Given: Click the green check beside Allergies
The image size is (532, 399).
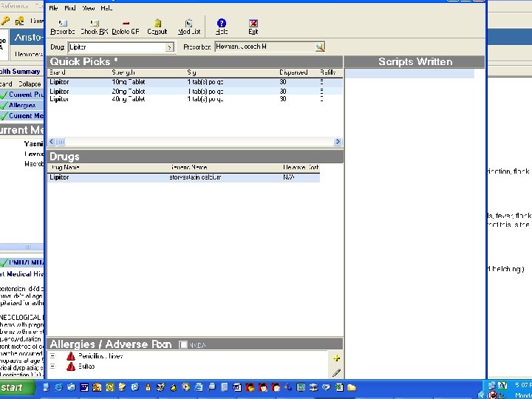Looking at the screenshot, I should (x=4, y=106).
